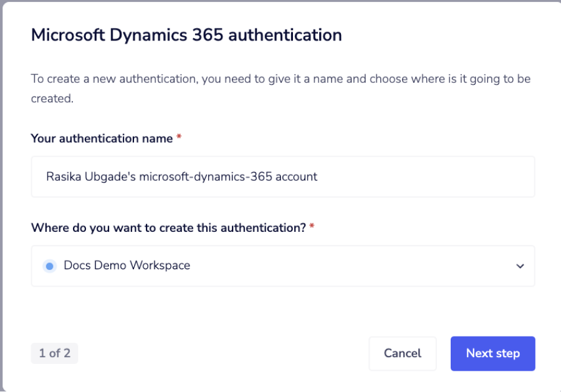Click inside the workspace selector box
Screen dimensions: 561x392
(283, 266)
